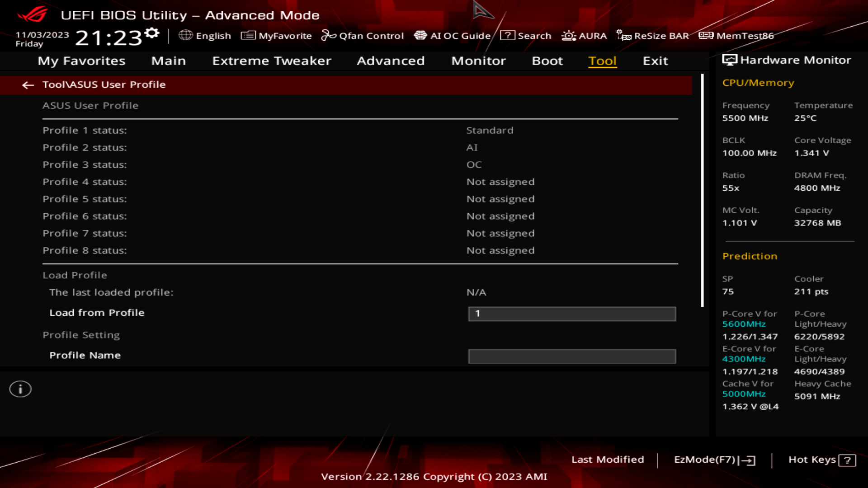
Task: Expand Profile 4 status dropdown
Action: (x=500, y=182)
